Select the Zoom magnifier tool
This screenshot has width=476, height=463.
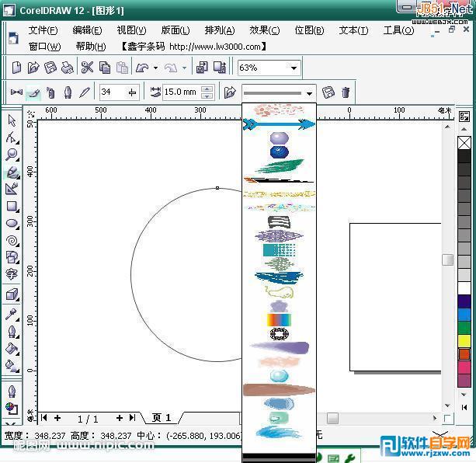coord(12,155)
